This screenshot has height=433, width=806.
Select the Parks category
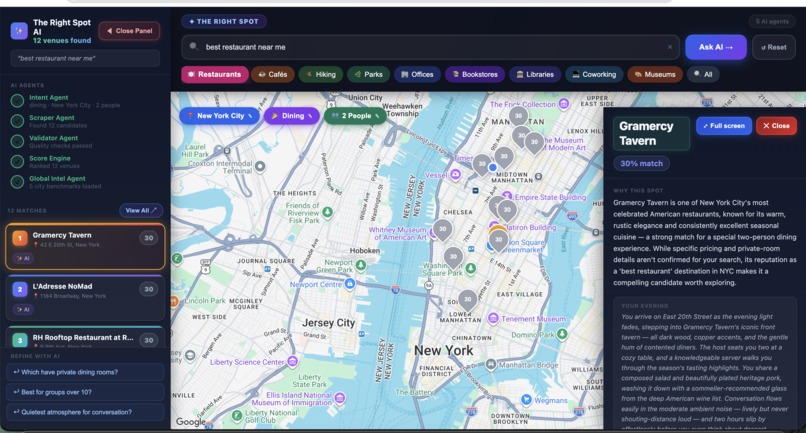pos(369,75)
